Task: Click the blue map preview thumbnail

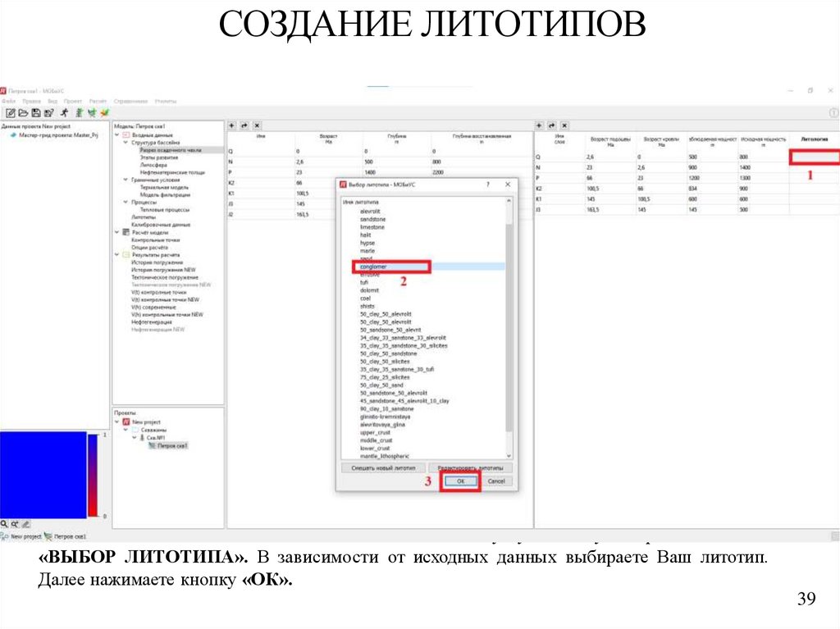Action: pos(43,475)
